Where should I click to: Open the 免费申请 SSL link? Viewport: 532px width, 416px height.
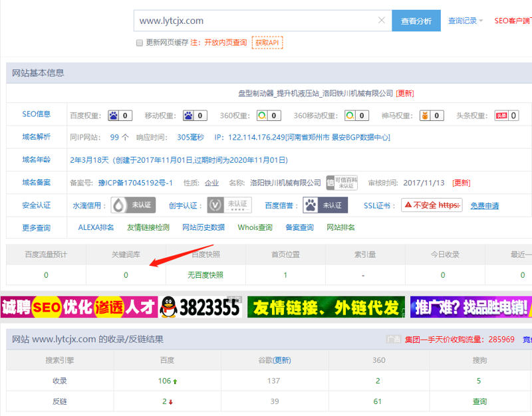[x=485, y=206]
